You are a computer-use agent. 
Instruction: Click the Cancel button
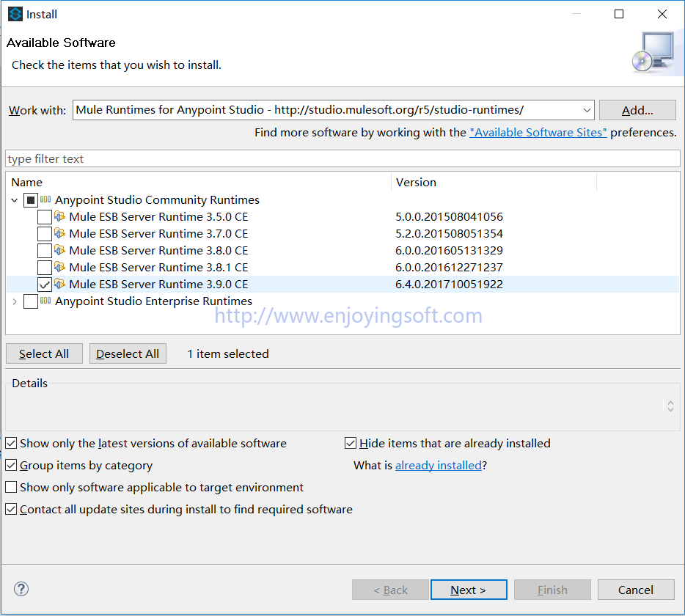point(636,590)
